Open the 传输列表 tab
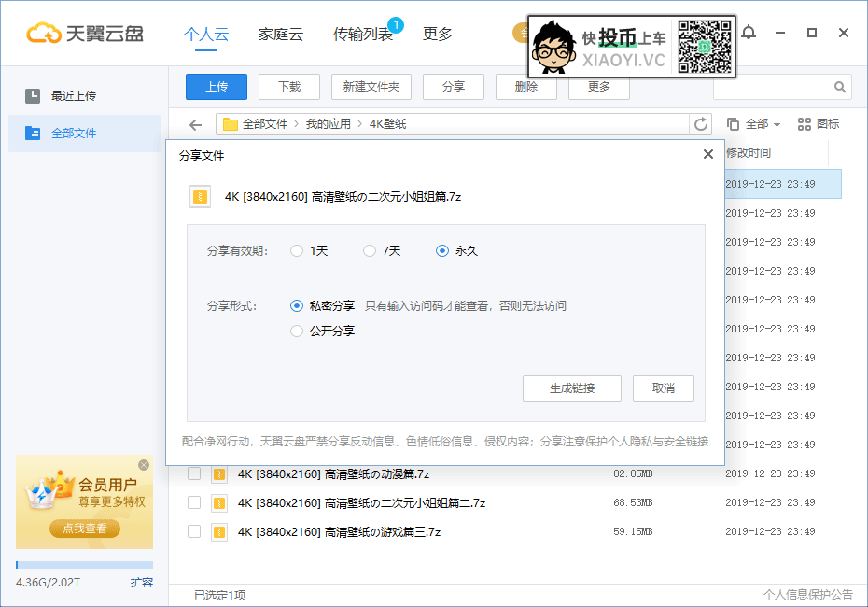 361,34
